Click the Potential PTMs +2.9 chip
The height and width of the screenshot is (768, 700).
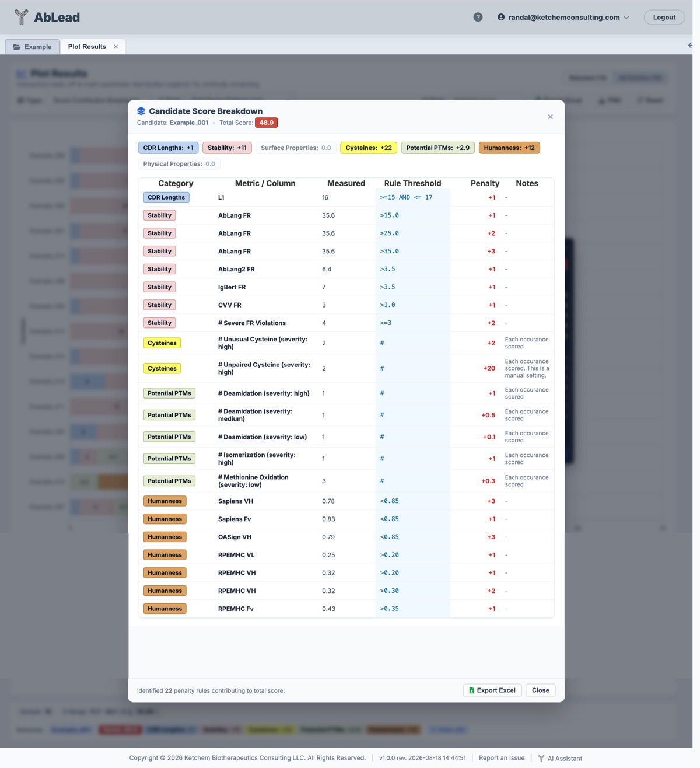coord(438,148)
